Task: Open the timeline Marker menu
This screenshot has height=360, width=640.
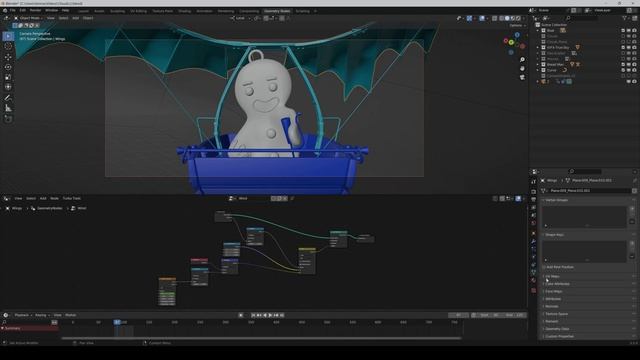Action: (x=71, y=315)
